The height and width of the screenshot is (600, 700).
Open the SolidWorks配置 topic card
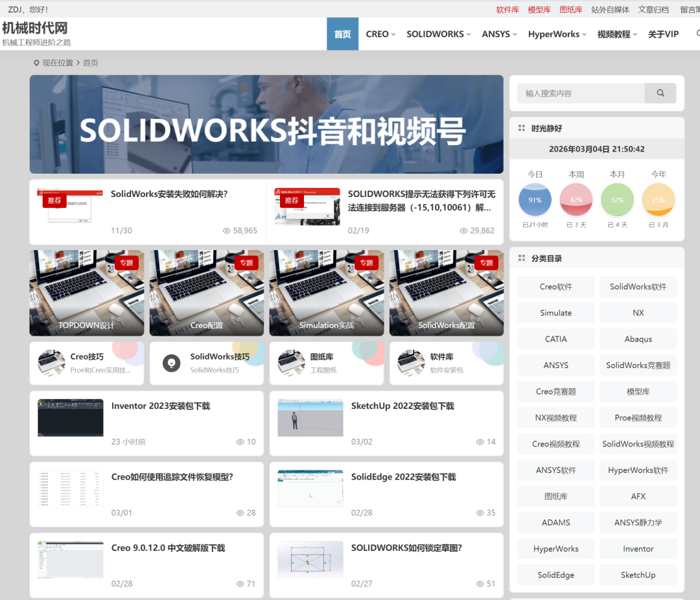tap(447, 293)
